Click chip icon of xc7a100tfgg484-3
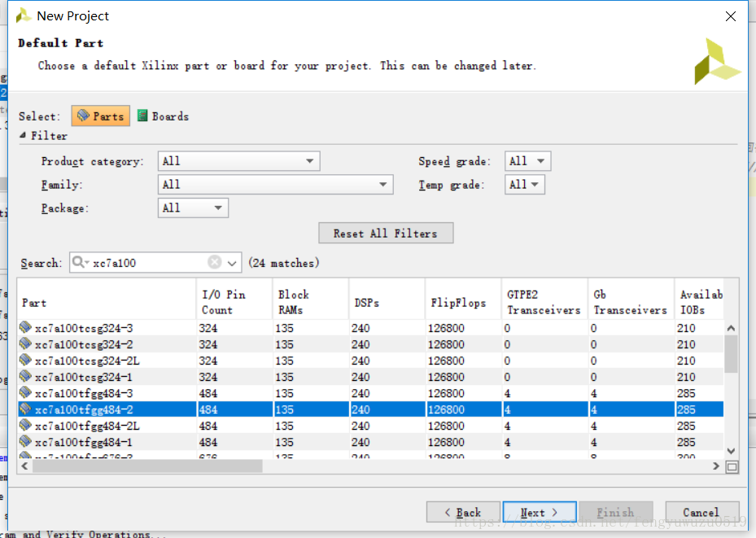Viewport: 756px width, 538px height. click(x=25, y=393)
